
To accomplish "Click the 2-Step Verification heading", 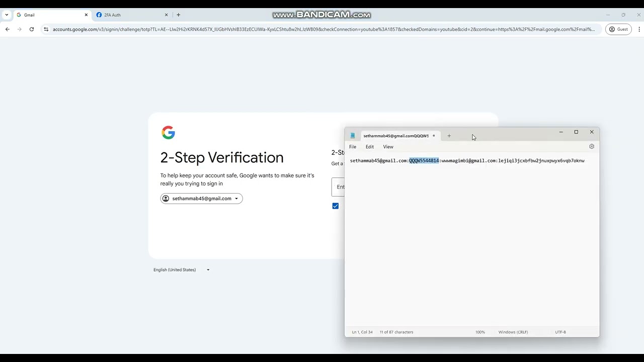I will pyautogui.click(x=222, y=158).
